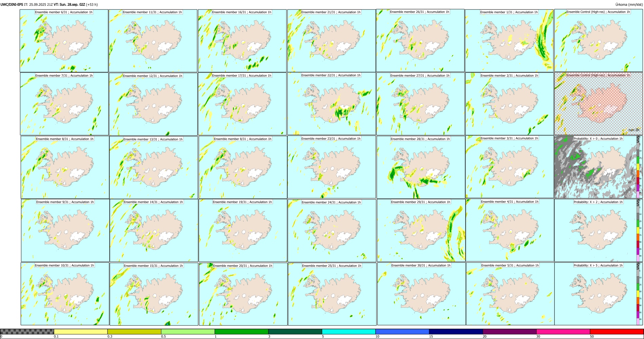Open the hatched run-3h Ensemble Control map
The width and height of the screenshot is (644, 339).
click(599, 104)
